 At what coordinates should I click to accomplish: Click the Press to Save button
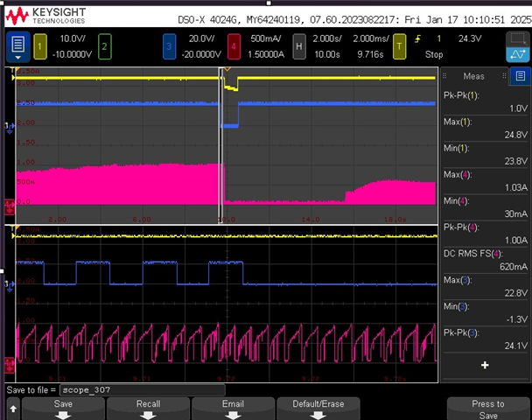pyautogui.click(x=488, y=409)
